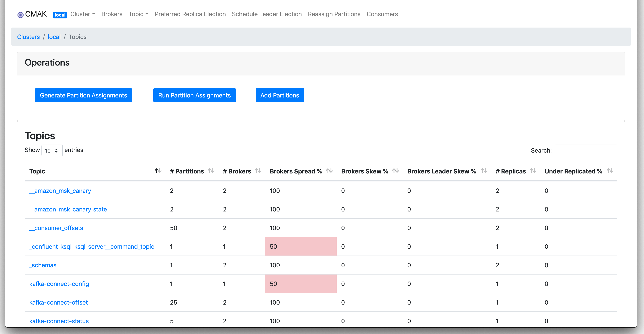Go to Brokers nav item

(x=112, y=14)
